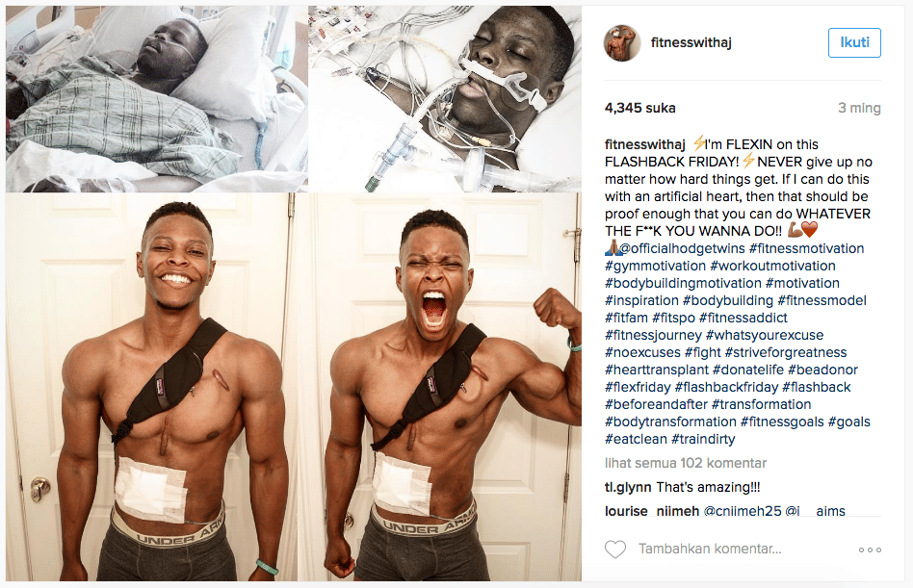Expand lihat semua 102 komentar
Viewport: 913px width, 588px height.
click(x=686, y=463)
